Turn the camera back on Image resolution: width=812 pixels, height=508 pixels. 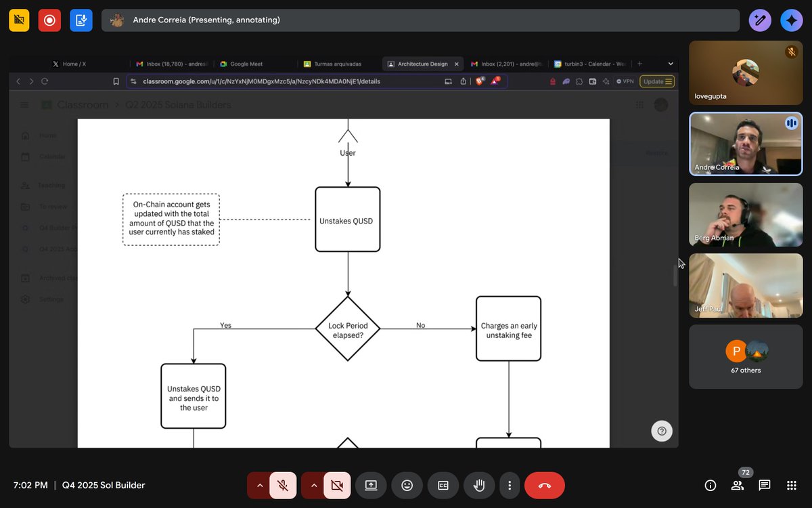[x=337, y=485]
